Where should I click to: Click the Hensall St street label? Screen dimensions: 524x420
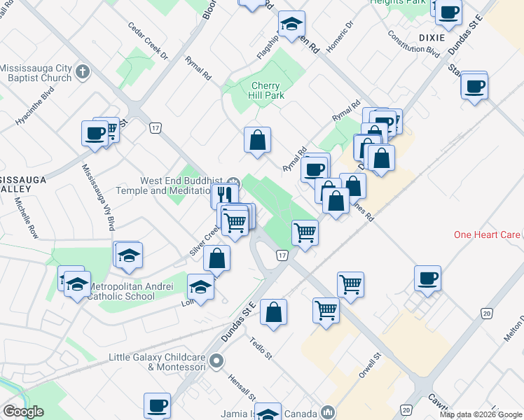point(242,388)
